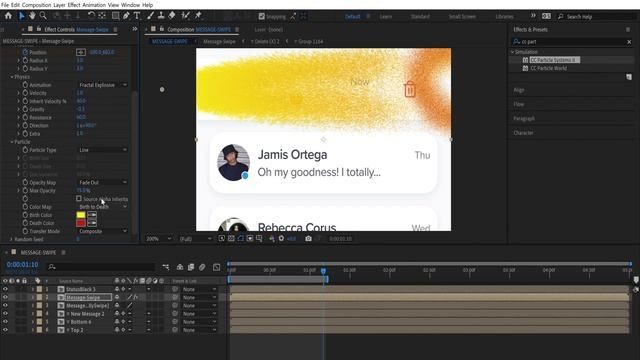Switch to the Default workspace

click(353, 17)
